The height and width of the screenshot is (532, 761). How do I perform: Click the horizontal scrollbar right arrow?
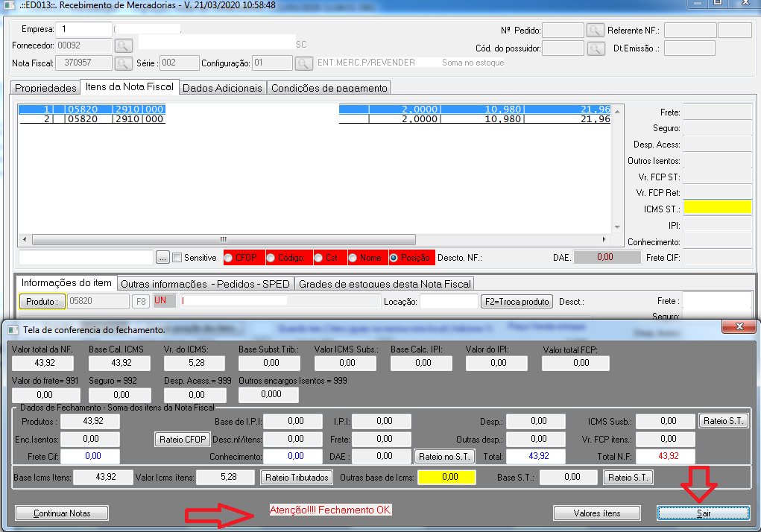coord(604,239)
